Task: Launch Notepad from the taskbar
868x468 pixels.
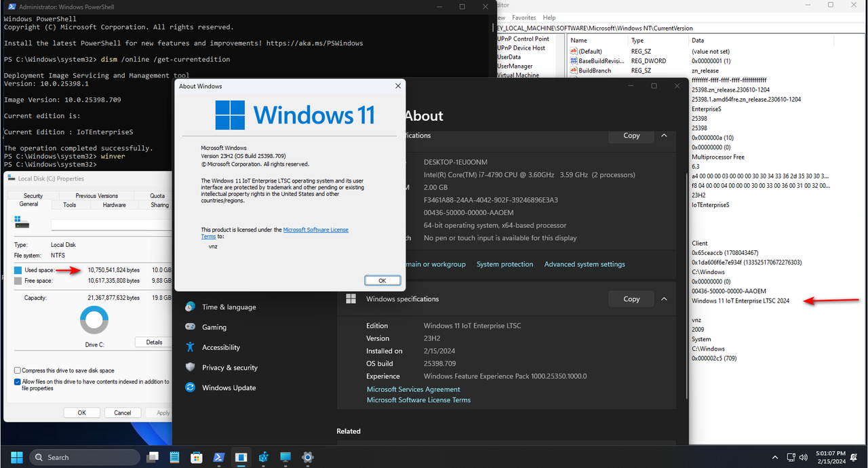Action: click(x=174, y=457)
